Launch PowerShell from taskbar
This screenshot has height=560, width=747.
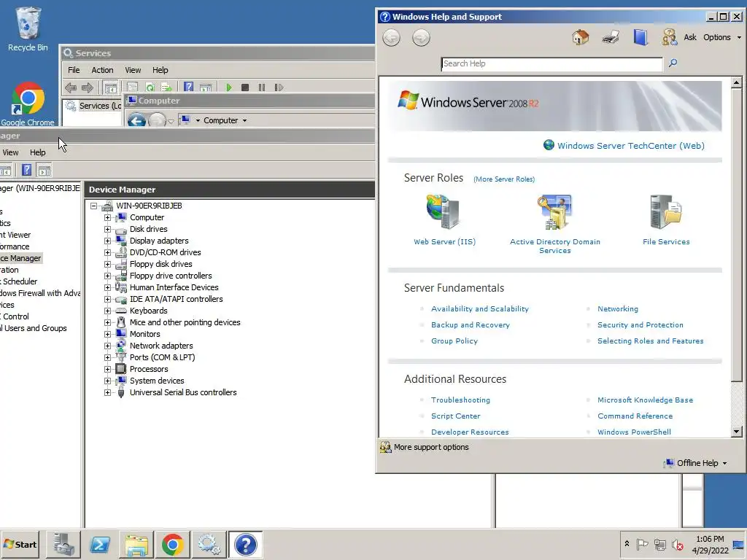point(100,544)
